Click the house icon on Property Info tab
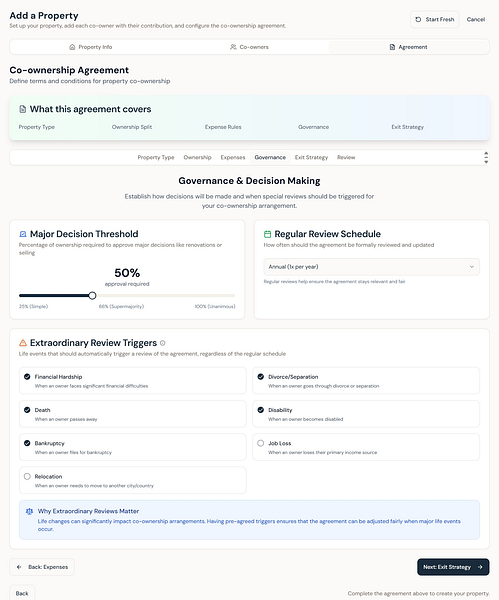The height and width of the screenshot is (600, 499). click(x=72, y=47)
